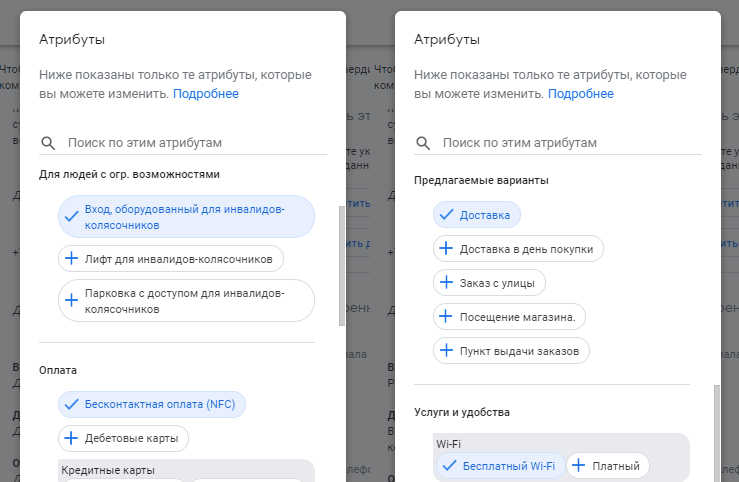
Task: Click 'Кредитные карты' group label
Action: tap(108, 470)
